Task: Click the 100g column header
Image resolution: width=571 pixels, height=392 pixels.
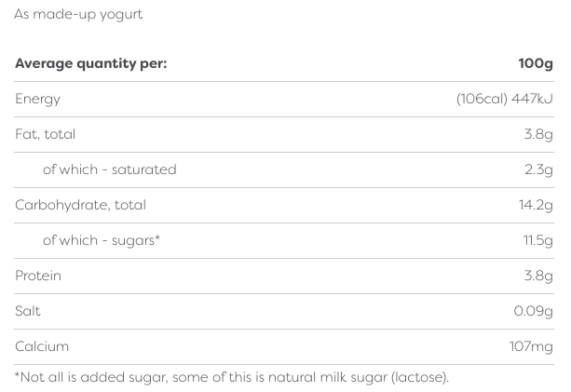Action: coord(535,64)
